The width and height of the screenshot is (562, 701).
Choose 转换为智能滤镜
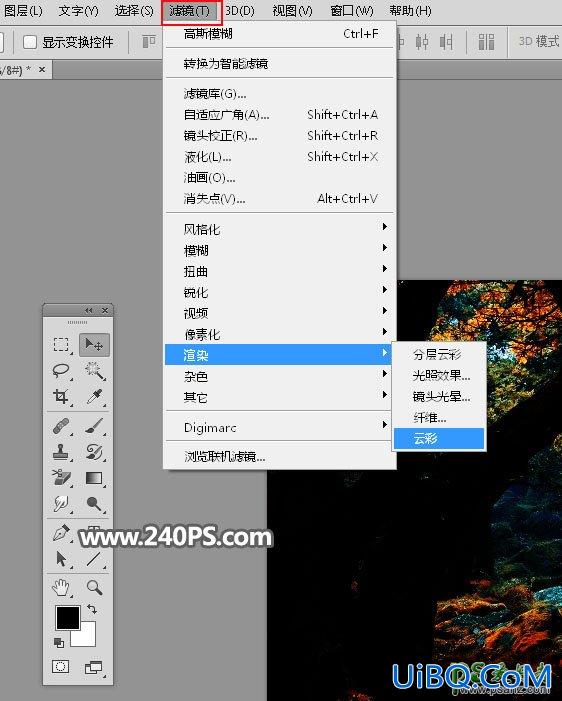pos(280,63)
